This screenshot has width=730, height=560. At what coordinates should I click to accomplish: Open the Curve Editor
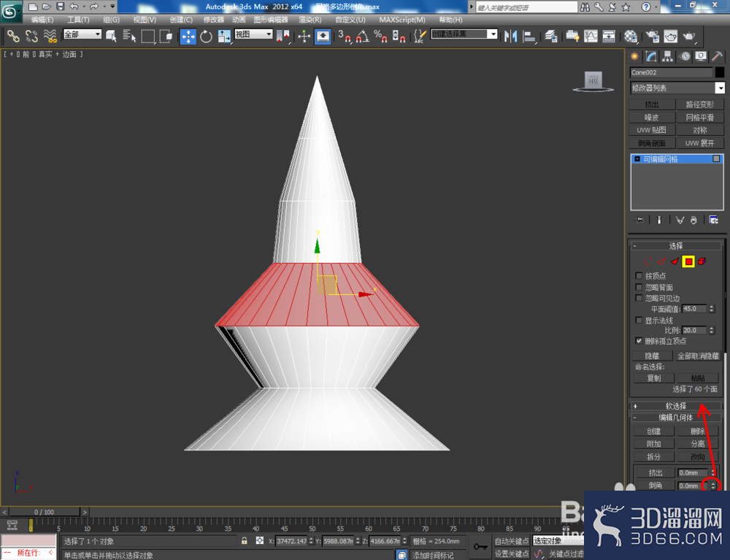point(591,36)
